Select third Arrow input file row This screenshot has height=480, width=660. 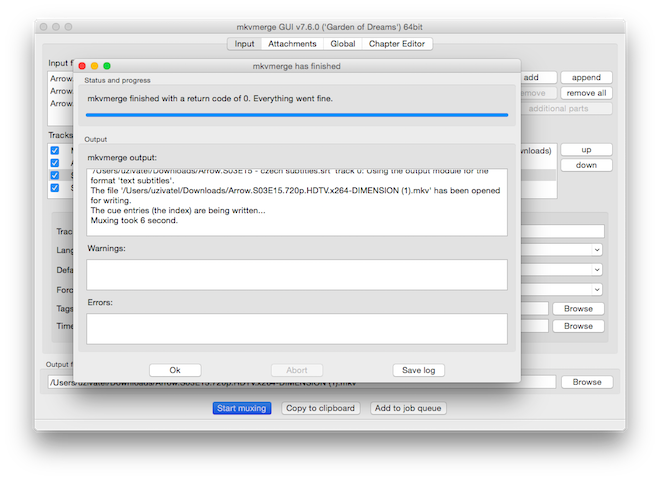(61, 104)
